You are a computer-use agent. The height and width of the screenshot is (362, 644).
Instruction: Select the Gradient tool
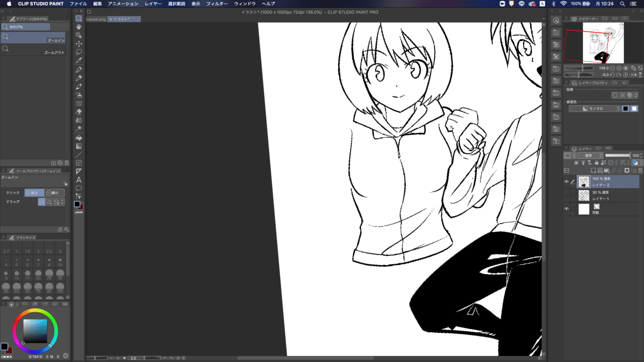tap(78, 146)
